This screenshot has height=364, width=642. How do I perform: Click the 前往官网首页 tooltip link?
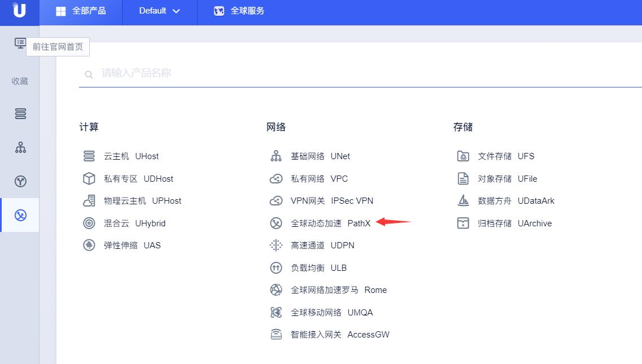pos(58,47)
